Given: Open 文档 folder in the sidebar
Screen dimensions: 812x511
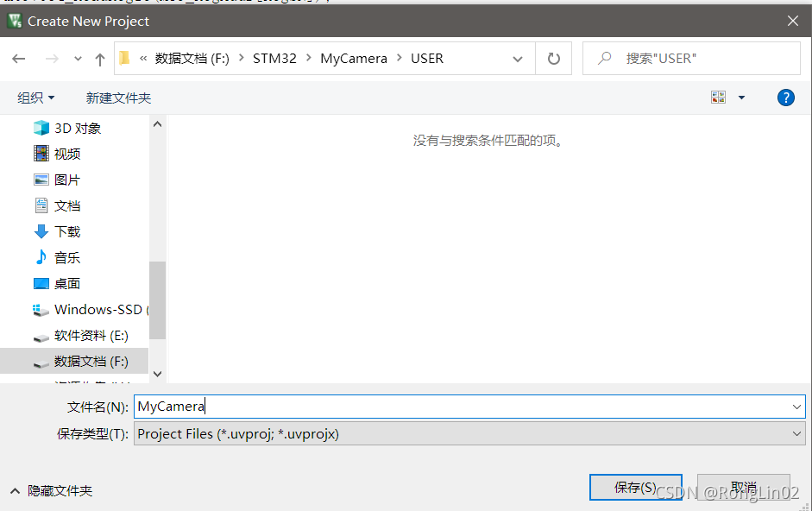Looking at the screenshot, I should coord(67,205).
